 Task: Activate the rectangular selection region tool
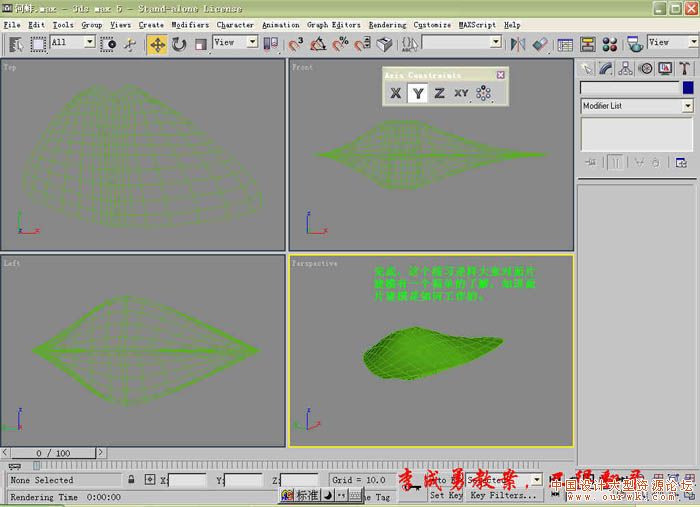(38, 45)
